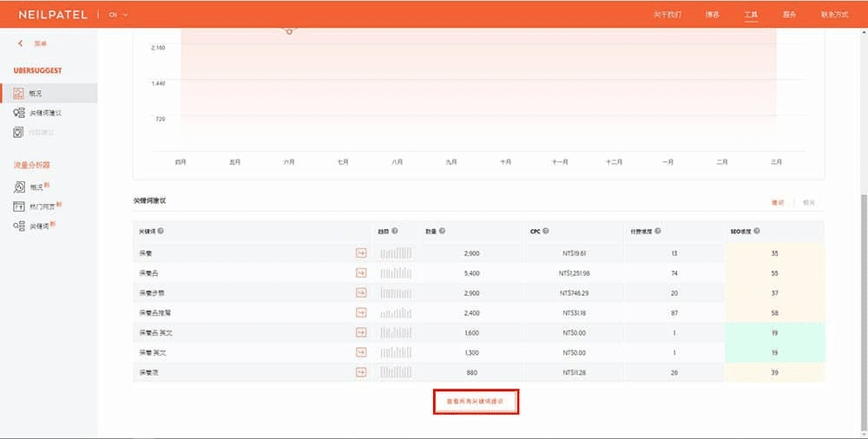868x439 pixels.
Task: Click arrow icon in the 880 volume row
Action: pos(361,372)
